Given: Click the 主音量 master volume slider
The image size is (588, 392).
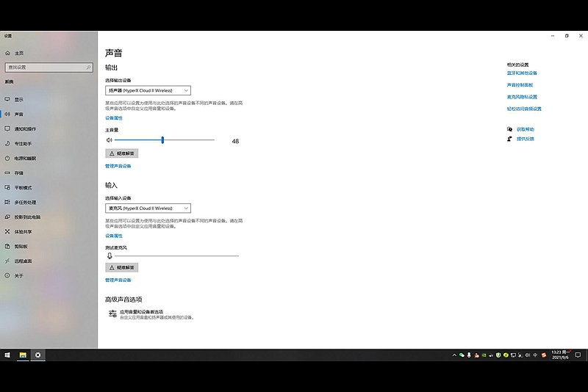Looking at the screenshot, I should [164, 140].
